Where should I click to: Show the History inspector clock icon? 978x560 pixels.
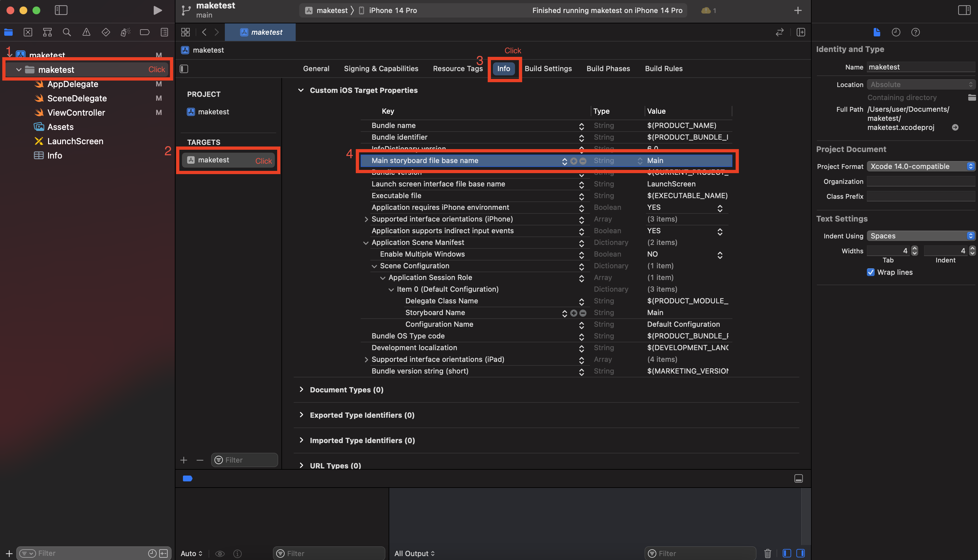coord(896,32)
